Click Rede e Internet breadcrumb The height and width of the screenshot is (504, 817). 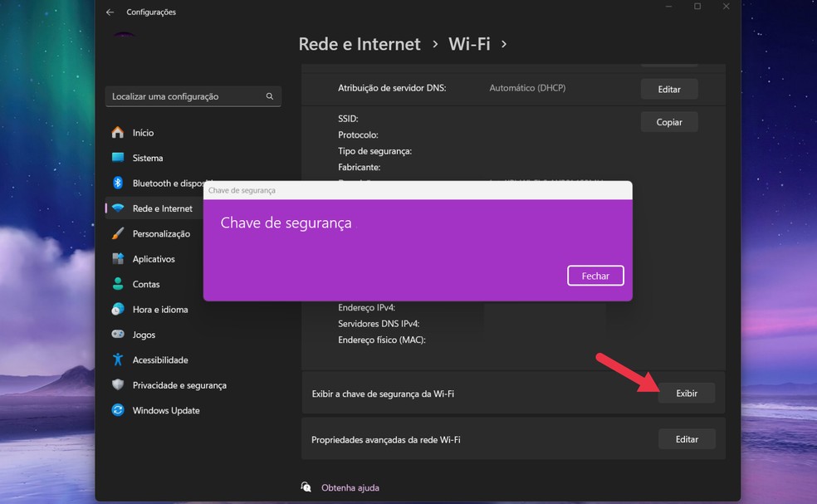coord(360,44)
